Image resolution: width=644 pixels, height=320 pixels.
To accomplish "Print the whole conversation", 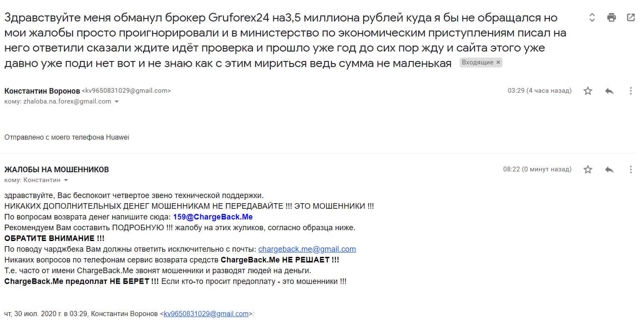I will tap(611, 18).
